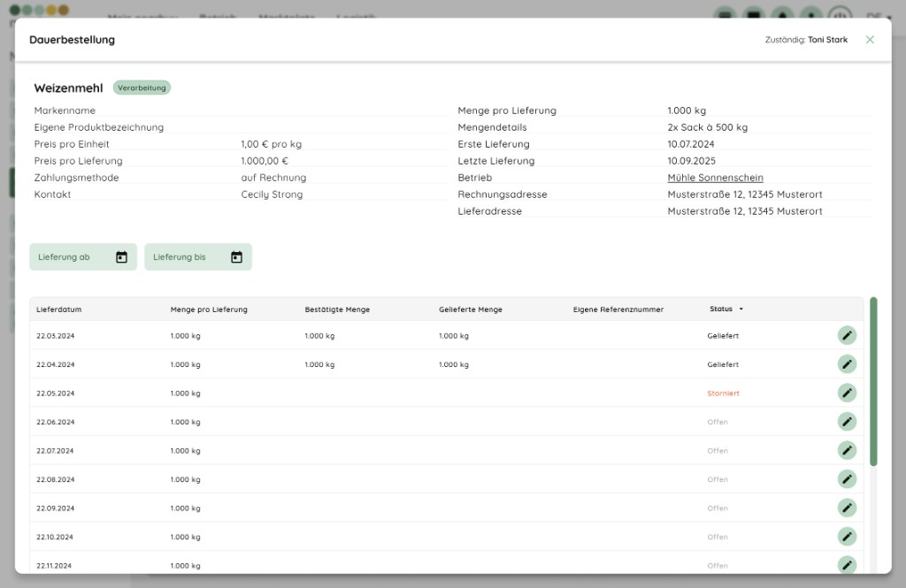The image size is (906, 588).
Task: Click the delivery table scrollbar
Action: (x=873, y=381)
